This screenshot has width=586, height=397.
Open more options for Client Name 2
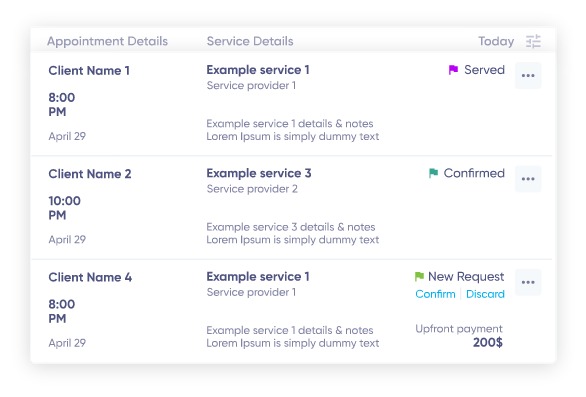click(x=528, y=179)
